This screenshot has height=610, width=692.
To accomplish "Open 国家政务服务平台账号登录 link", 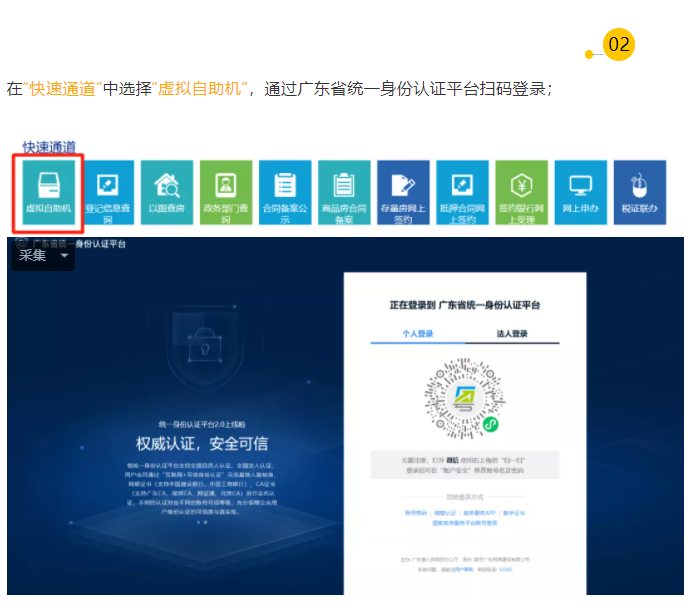I will pos(465,523).
